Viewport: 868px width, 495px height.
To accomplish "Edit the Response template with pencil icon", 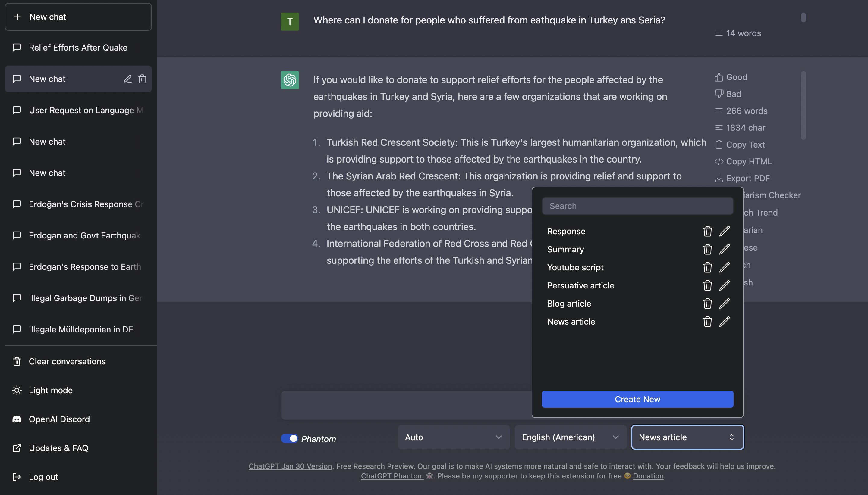I will [725, 231].
